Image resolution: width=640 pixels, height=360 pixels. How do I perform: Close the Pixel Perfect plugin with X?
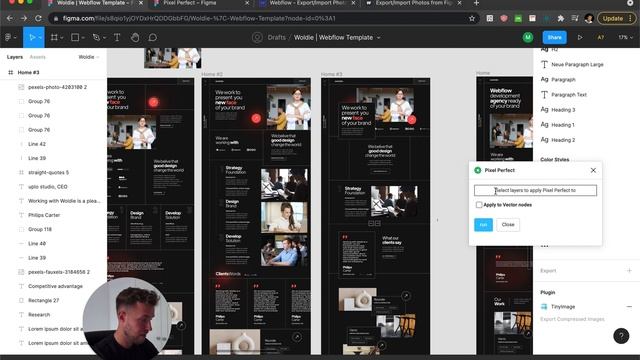pos(593,170)
